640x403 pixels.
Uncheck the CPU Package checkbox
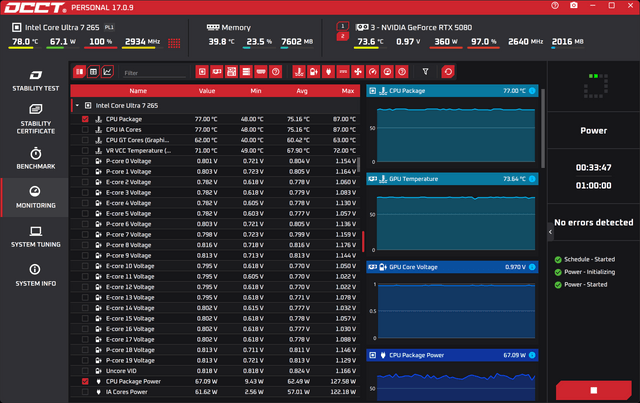(x=85, y=119)
